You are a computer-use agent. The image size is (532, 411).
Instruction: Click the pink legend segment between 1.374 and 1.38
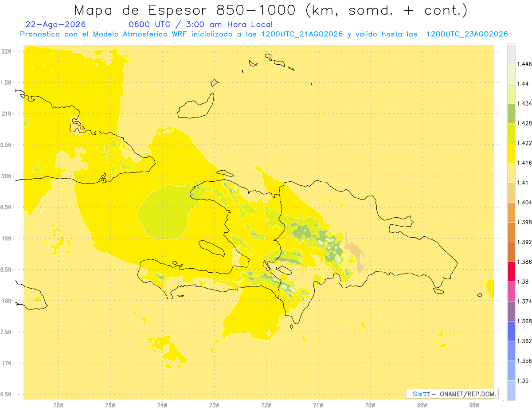click(511, 291)
